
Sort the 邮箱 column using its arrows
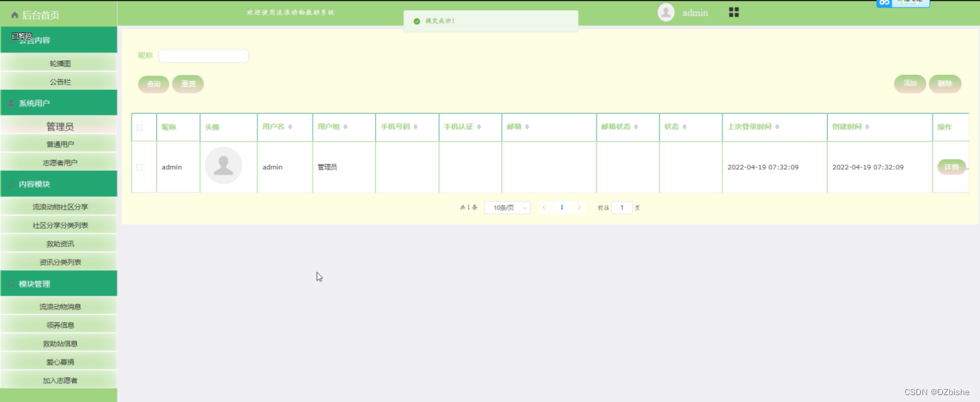(527, 127)
